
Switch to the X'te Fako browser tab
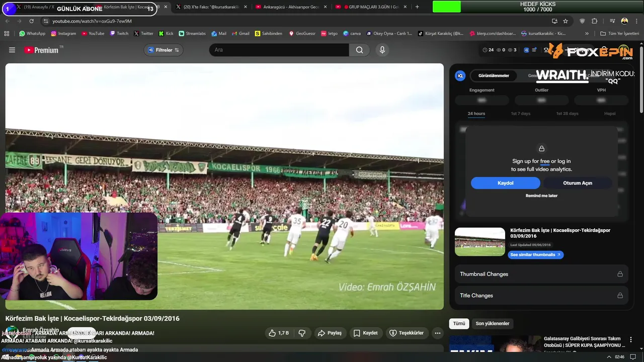pos(211,7)
